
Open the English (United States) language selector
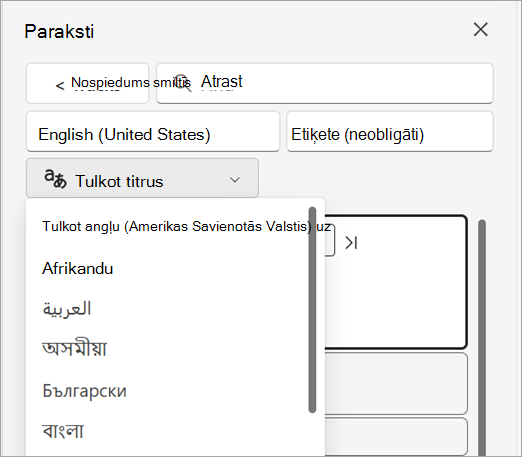click(x=153, y=132)
